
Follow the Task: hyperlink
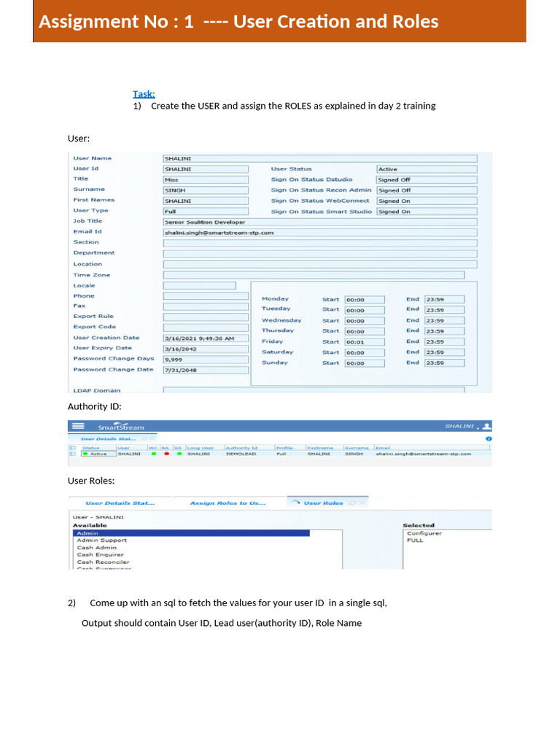(144, 94)
